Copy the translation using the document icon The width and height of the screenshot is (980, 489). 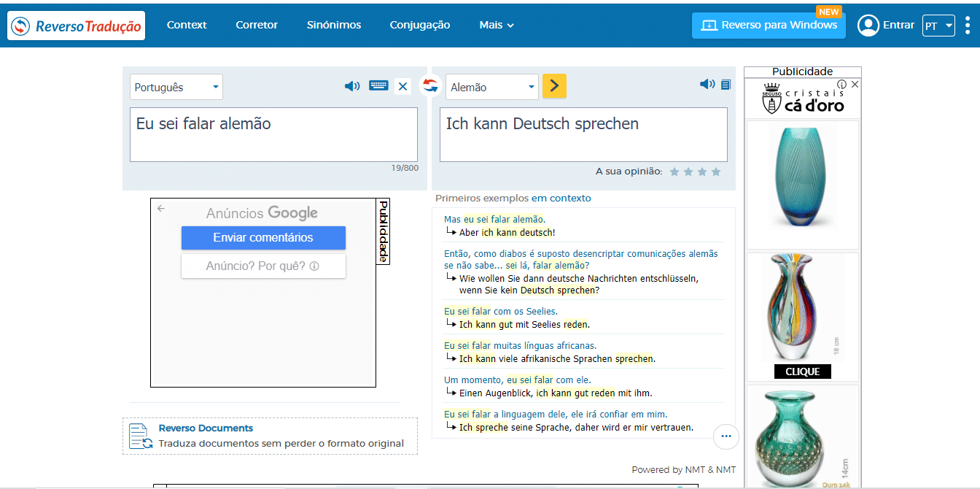[x=726, y=85]
